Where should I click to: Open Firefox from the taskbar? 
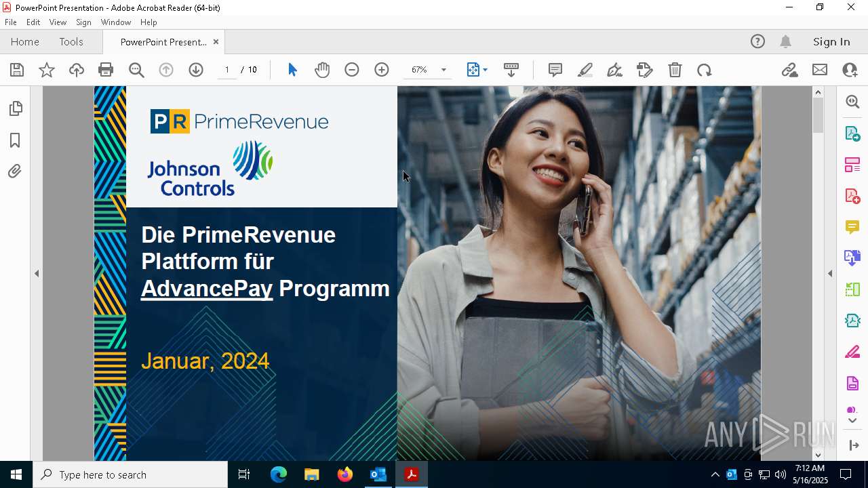[x=345, y=474]
